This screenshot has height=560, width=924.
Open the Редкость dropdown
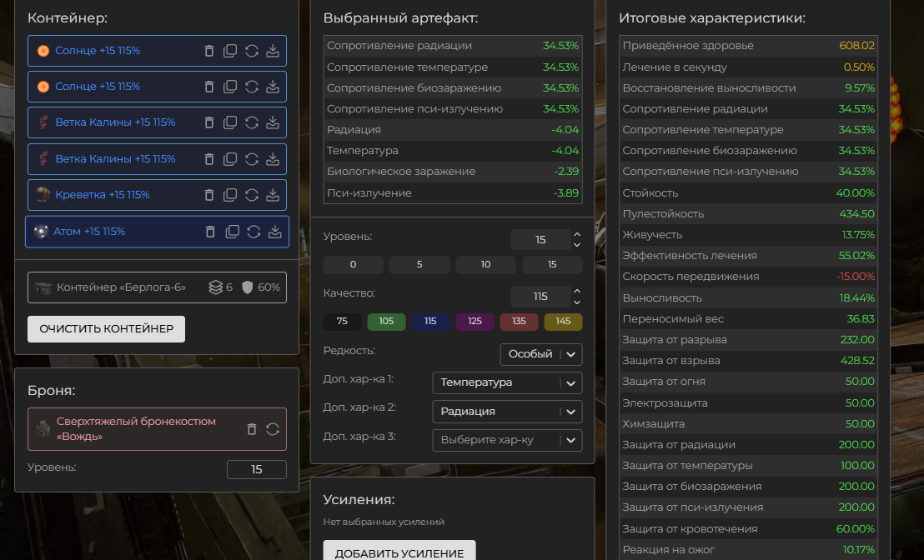point(540,354)
